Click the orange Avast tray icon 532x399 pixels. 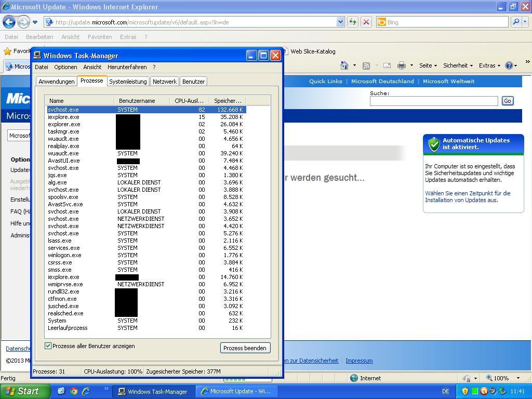[x=484, y=391]
